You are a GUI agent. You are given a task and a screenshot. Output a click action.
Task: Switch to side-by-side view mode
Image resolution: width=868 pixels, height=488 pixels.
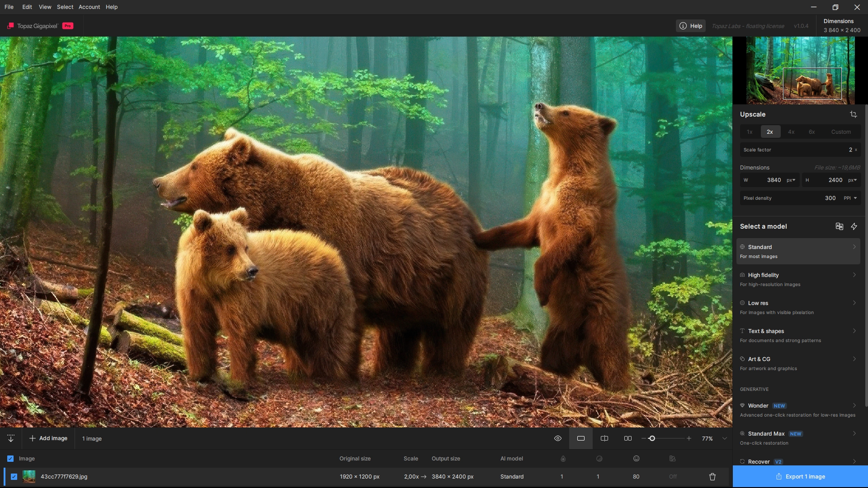[x=628, y=438]
